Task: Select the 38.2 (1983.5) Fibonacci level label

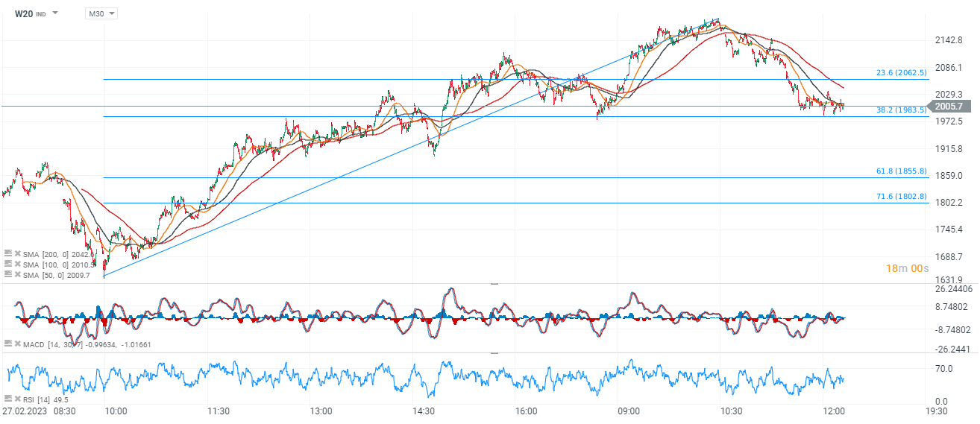Action: point(900,110)
